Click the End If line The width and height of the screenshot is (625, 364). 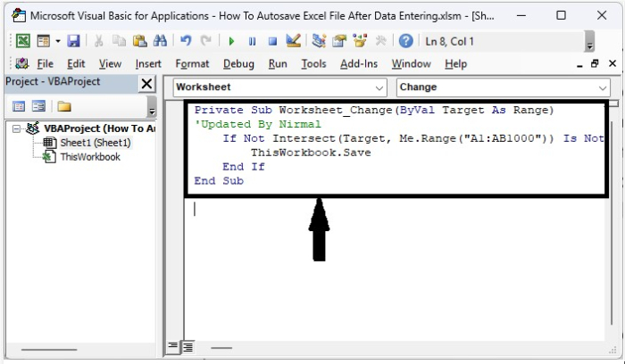click(x=244, y=167)
